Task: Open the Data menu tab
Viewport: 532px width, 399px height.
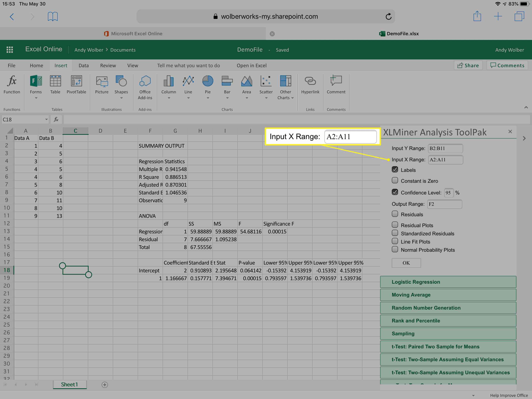Action: 83,65
